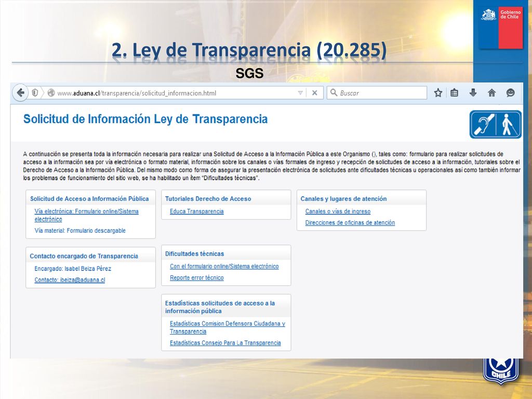Screen dimensions: 532x399
Task: Open Estadísticas Consejo Para La Transparencia
Action: coord(225,343)
